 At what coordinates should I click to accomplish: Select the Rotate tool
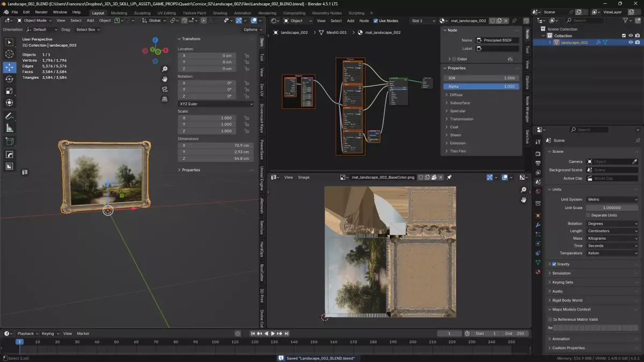click(10, 79)
